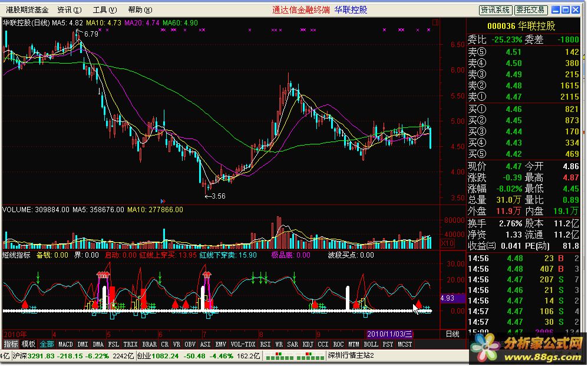
Task: Open the 资讯(I) menu
Action: [x=70, y=10]
